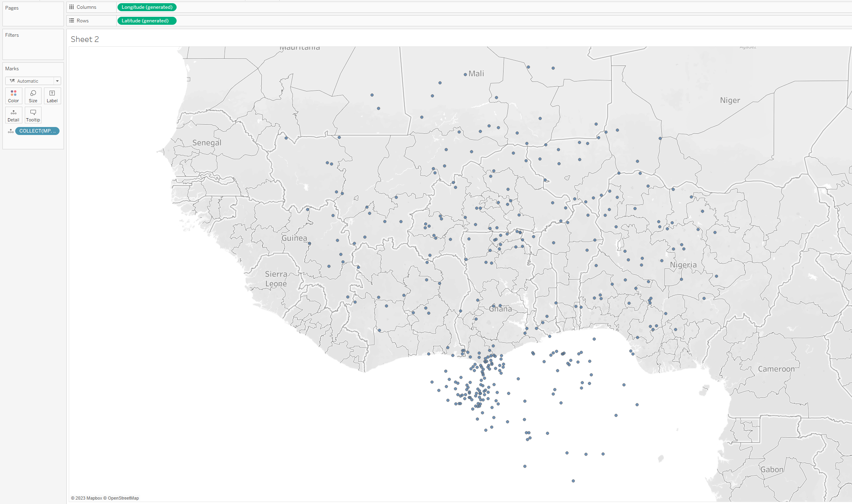The height and width of the screenshot is (504, 852).
Task: Click the Rows shelf icon
Action: 72,21
